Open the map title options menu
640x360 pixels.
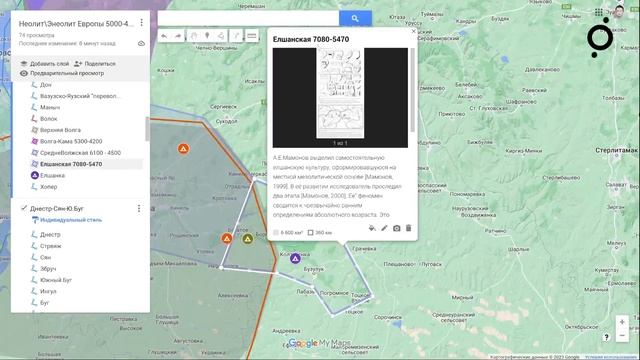[141, 23]
